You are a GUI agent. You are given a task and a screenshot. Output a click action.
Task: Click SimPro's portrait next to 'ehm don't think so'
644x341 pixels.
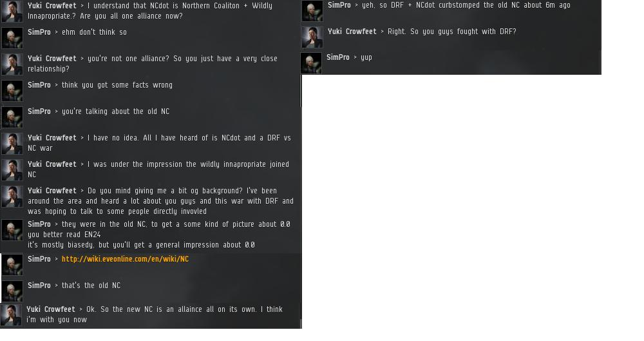point(12,38)
